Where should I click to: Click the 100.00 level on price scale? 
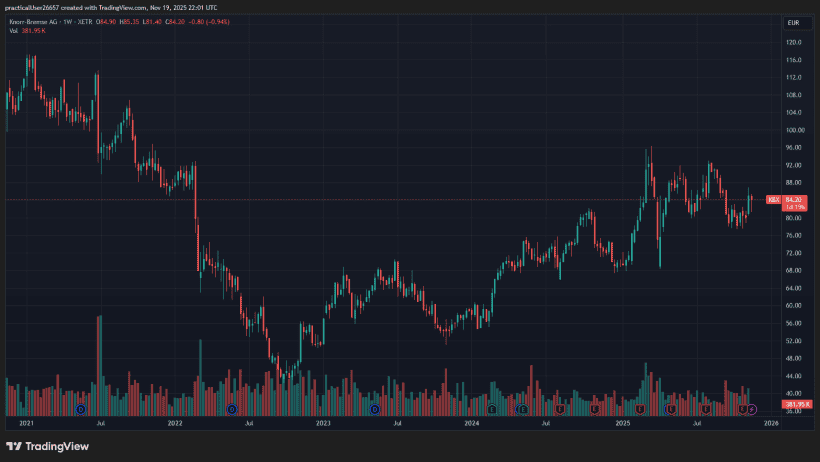tap(795, 130)
